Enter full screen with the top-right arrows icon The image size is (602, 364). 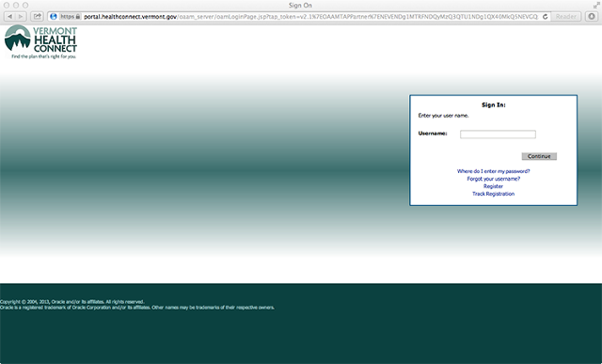(596, 5)
